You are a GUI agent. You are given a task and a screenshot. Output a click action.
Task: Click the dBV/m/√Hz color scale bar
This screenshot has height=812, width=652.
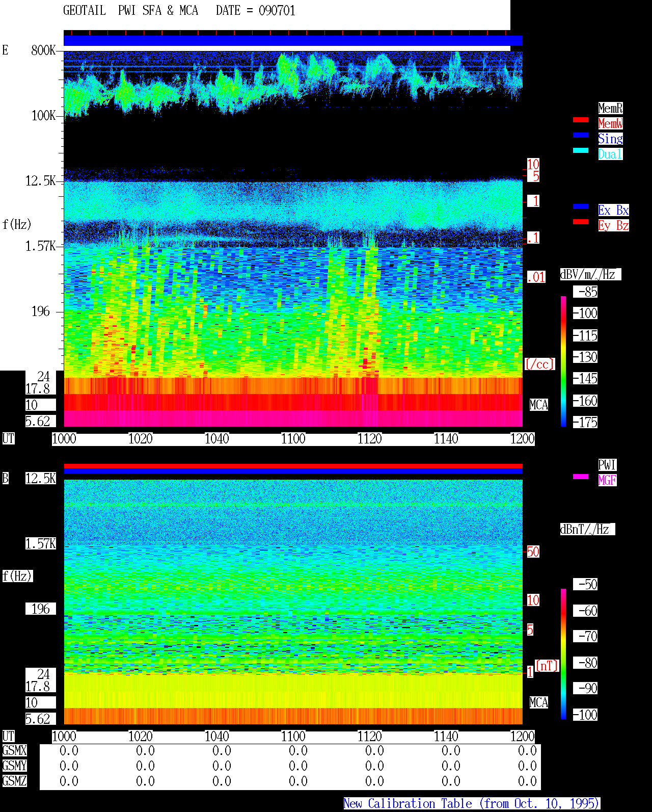[563, 361]
